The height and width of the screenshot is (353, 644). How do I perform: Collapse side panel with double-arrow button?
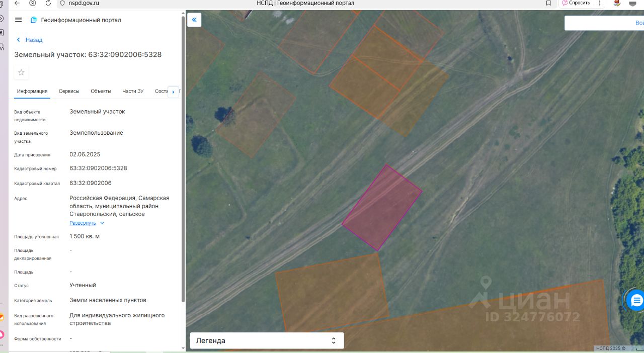194,20
